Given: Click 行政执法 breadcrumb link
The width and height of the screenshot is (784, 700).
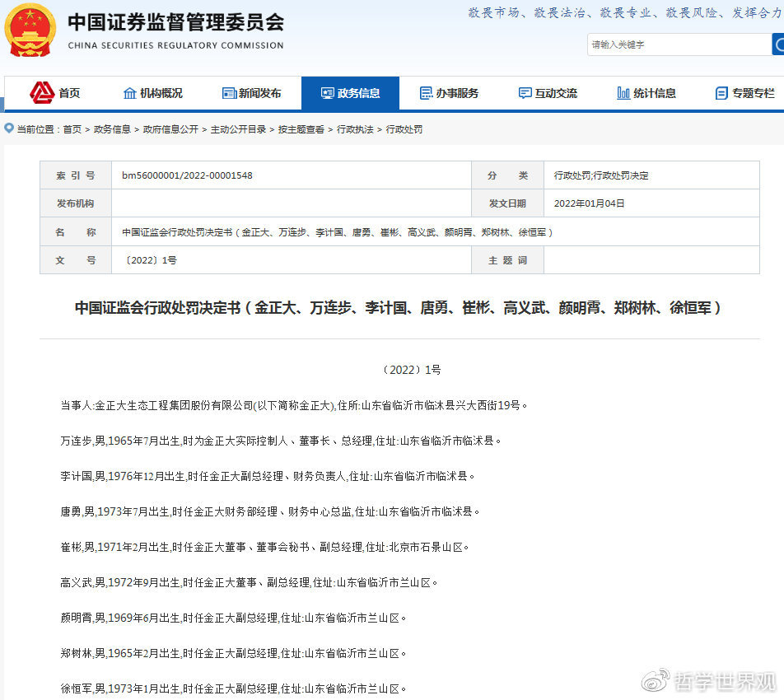Looking at the screenshot, I should [x=355, y=129].
